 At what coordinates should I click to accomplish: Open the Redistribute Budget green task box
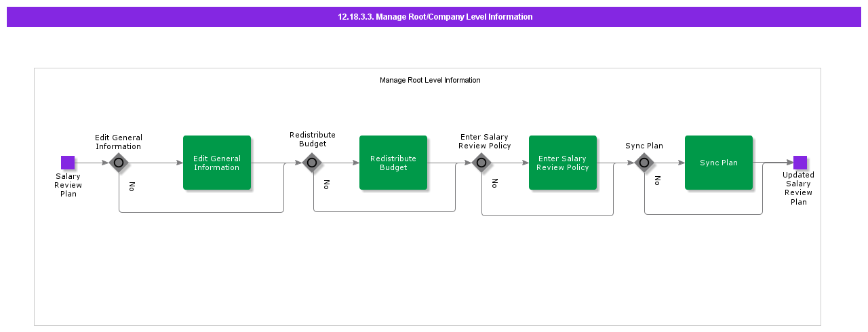click(x=393, y=163)
